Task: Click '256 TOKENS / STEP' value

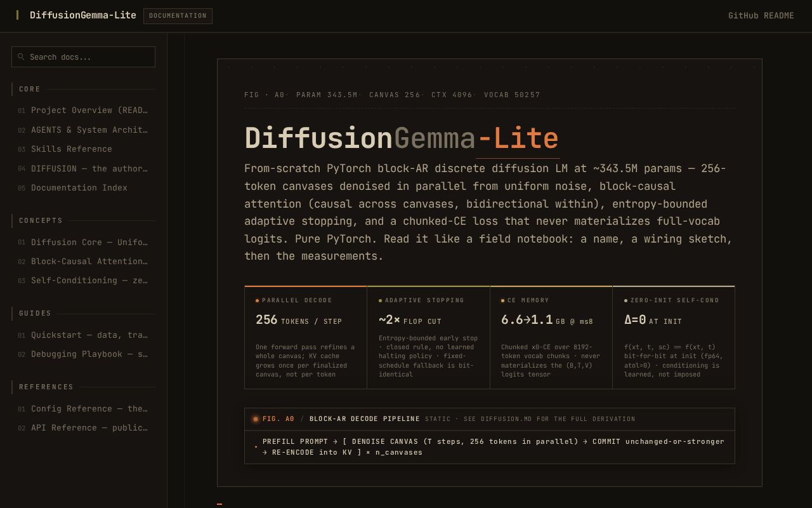Action: pos(299,320)
